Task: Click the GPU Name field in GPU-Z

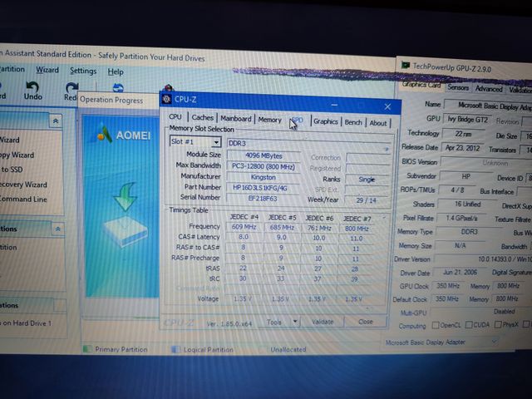Action: coord(488,106)
